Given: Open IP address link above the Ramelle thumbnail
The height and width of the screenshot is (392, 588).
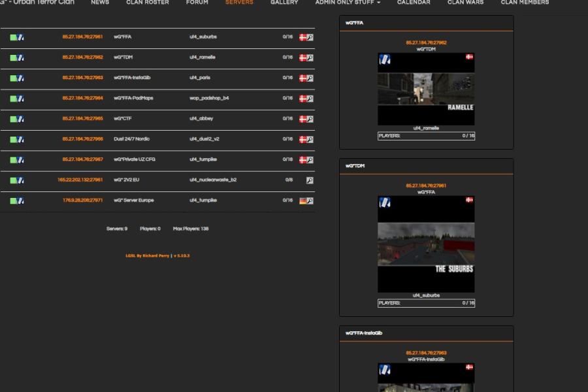Looking at the screenshot, I should pos(426,42).
